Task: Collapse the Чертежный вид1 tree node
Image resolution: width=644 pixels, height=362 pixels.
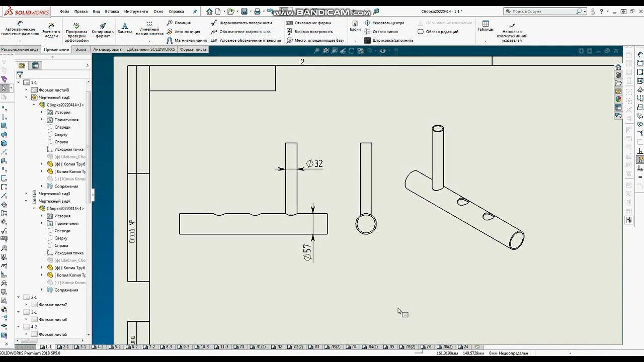Action: (26, 97)
